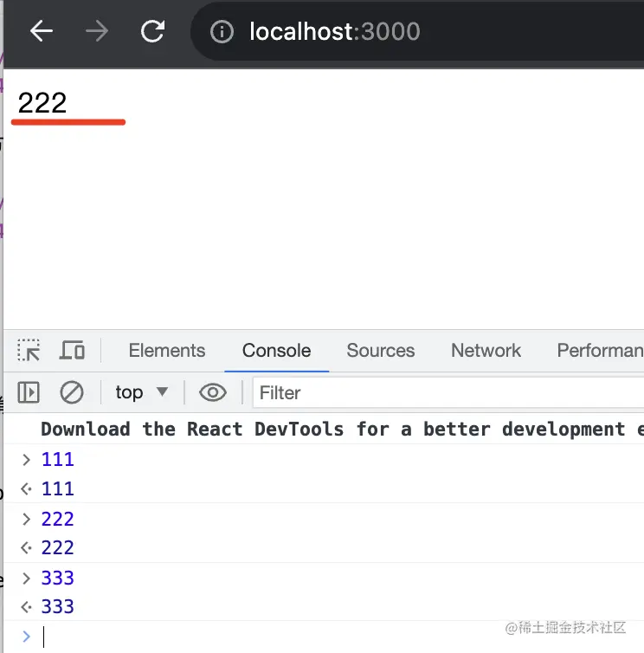Click the browser forward arrow
The height and width of the screenshot is (653, 644).
[x=97, y=31]
